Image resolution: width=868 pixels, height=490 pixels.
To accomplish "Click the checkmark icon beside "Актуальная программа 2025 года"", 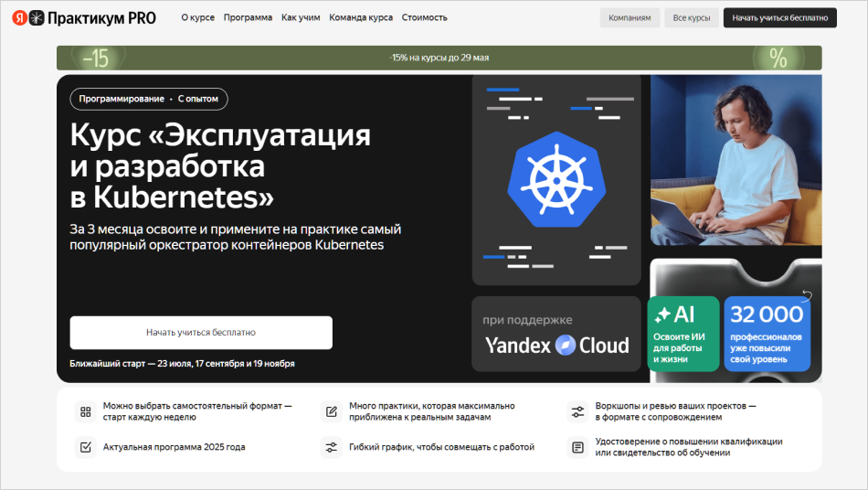I will click(85, 447).
